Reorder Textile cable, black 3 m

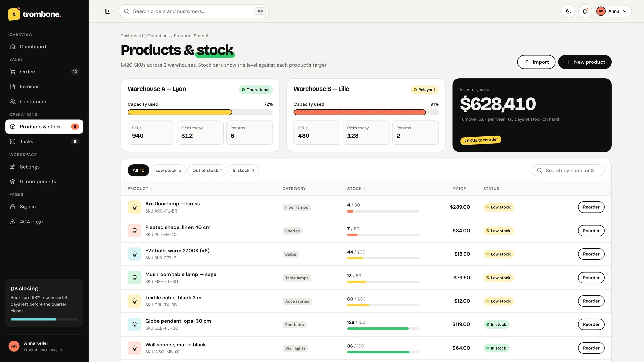591,301
